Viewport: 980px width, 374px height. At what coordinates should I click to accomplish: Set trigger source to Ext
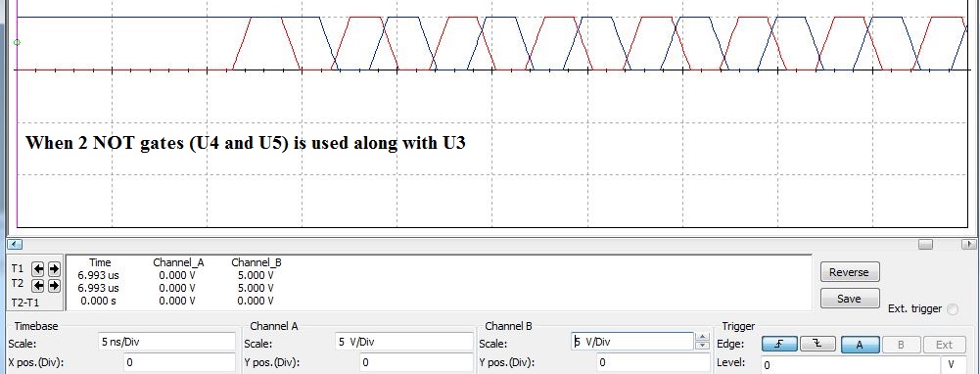[x=944, y=344]
